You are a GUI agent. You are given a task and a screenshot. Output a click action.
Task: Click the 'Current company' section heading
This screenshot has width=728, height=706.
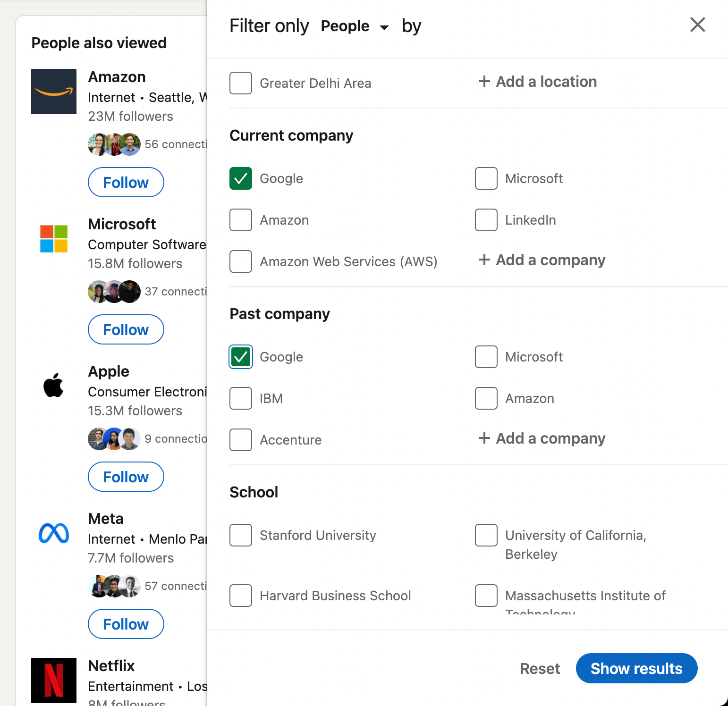pos(291,136)
